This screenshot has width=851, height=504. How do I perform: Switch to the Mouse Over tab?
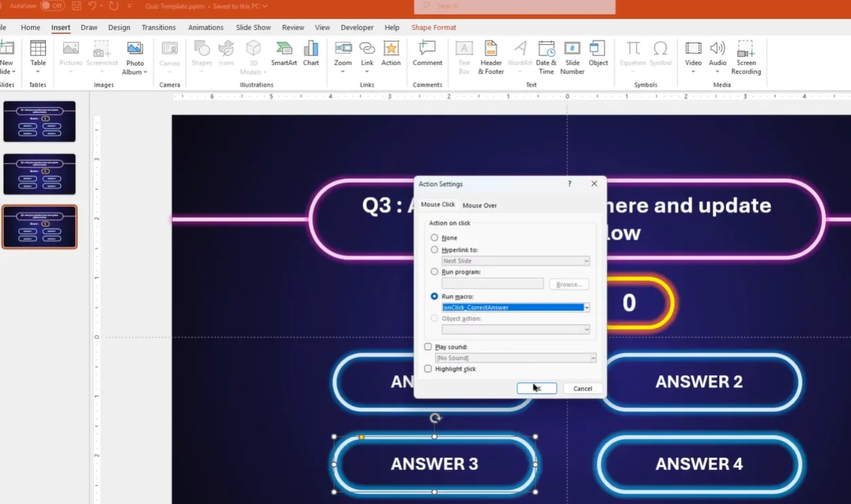point(479,205)
